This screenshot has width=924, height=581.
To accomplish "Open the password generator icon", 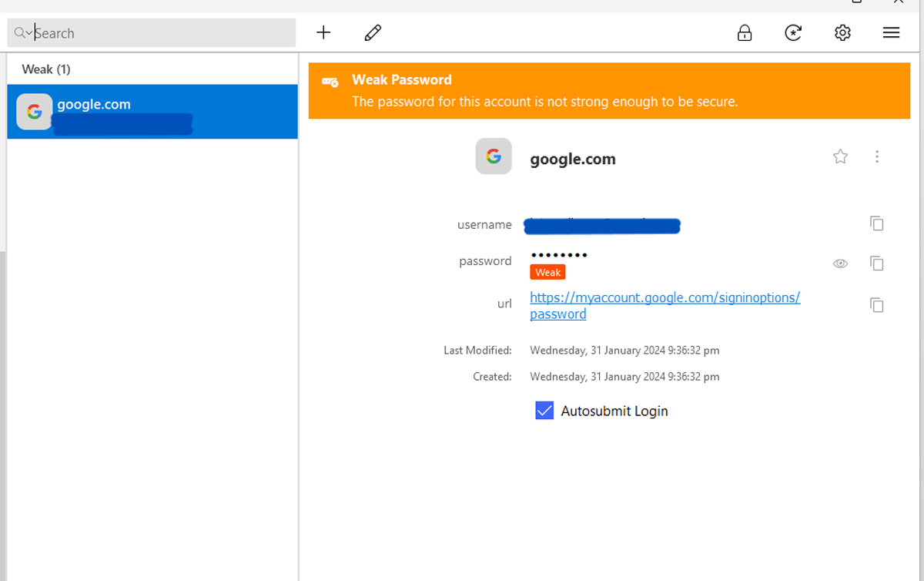I will pos(793,32).
